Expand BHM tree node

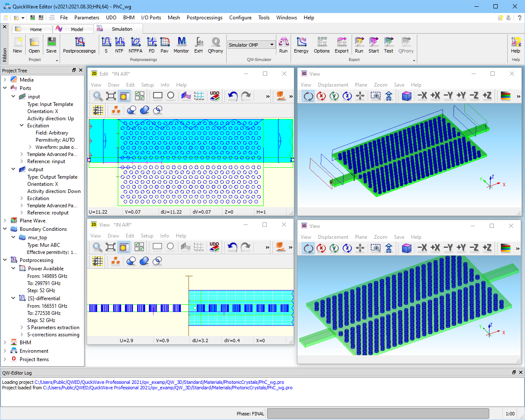[5, 342]
